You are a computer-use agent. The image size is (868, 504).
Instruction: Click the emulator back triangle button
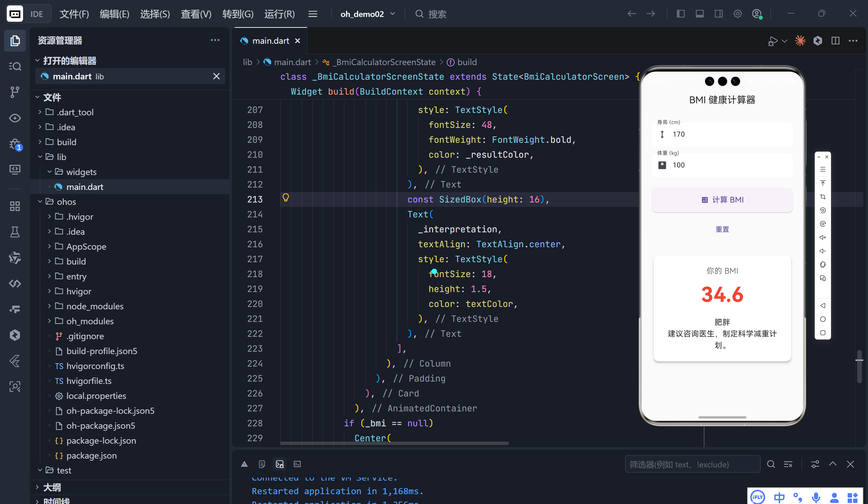pos(823,305)
